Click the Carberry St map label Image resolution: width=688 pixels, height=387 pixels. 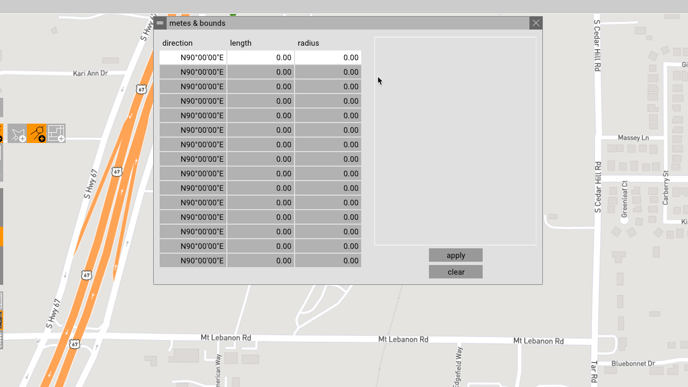665,188
